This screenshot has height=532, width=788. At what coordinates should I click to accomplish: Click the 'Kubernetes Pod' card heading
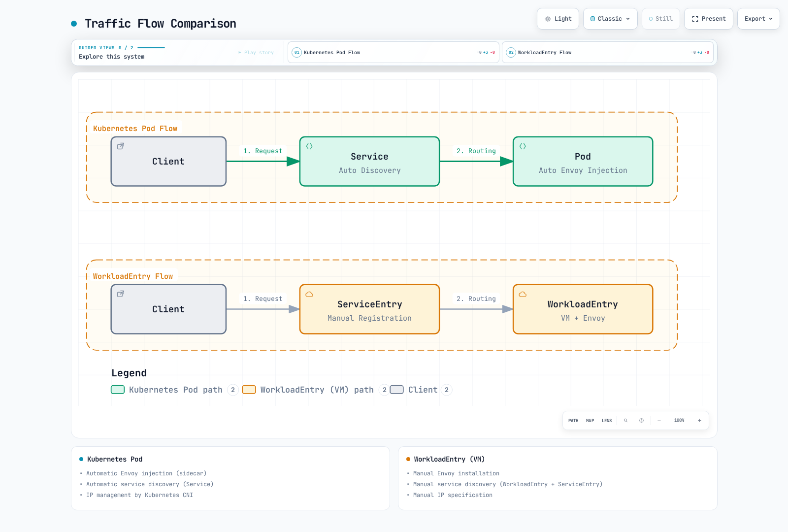[x=115, y=459]
